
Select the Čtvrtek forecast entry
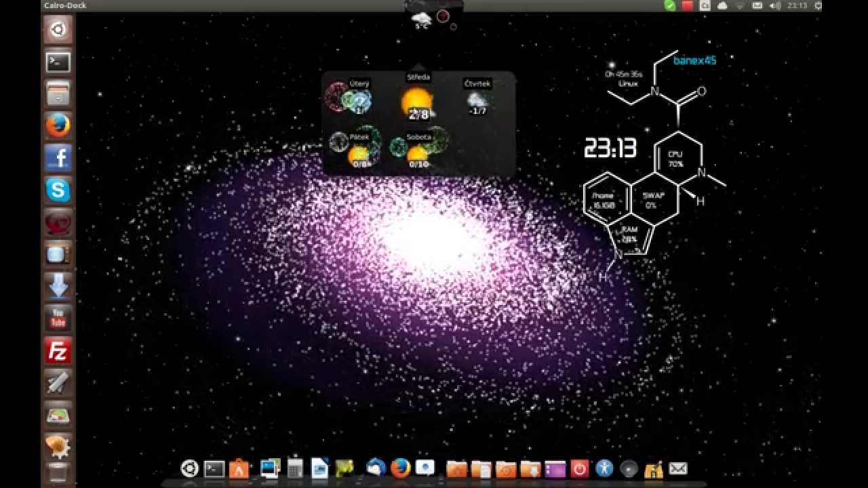[x=477, y=98]
